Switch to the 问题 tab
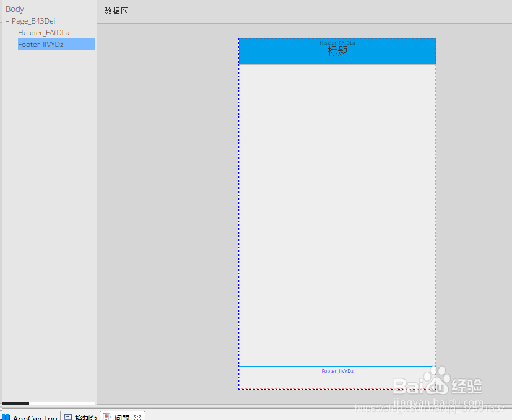The height and width of the screenshot is (420, 512). pos(122,417)
